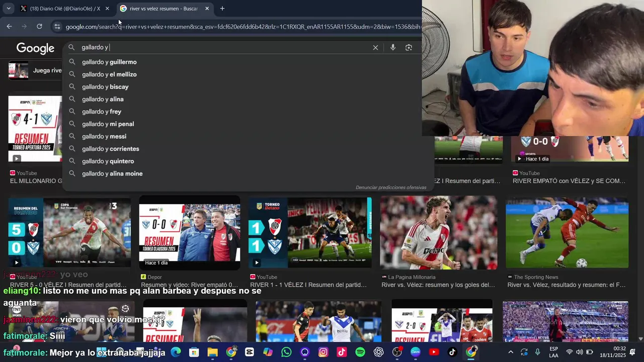Open YouTube from taskbar
The height and width of the screenshot is (362, 644).
click(x=434, y=352)
